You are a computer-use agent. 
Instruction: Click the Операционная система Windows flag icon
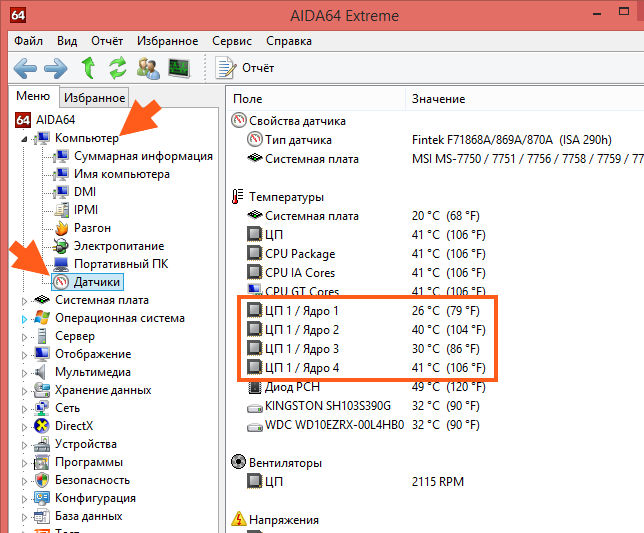42,318
